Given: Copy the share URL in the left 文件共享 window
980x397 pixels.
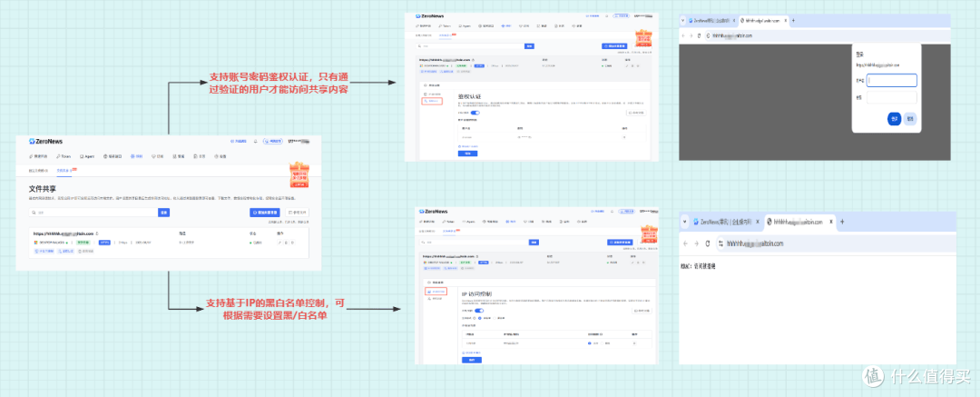Looking at the screenshot, I should tap(97, 233).
